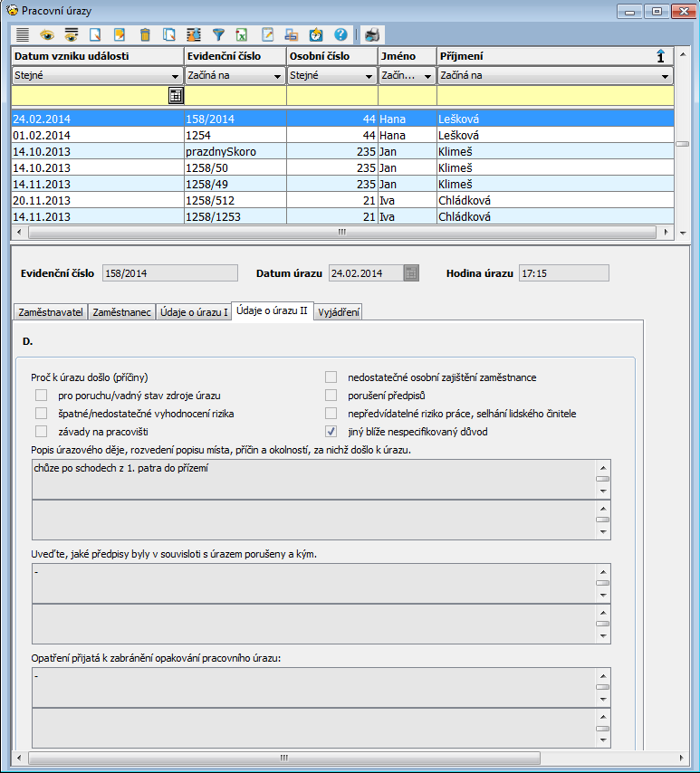Export the list to Excel icon

point(242,35)
